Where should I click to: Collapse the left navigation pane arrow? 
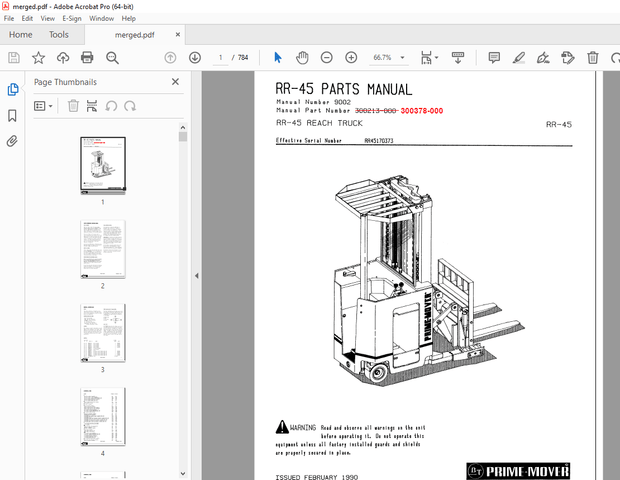197,276
